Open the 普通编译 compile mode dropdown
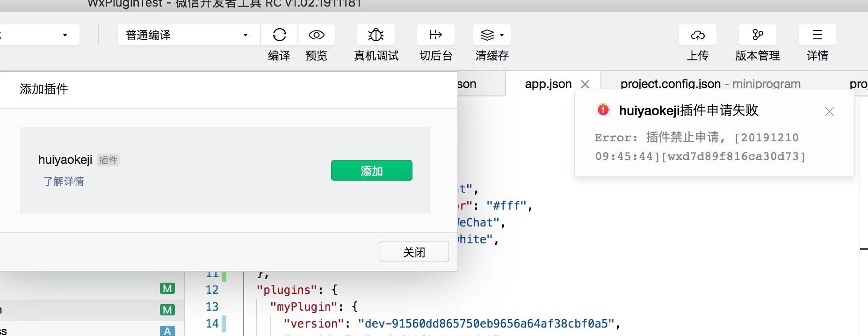 tap(188, 35)
